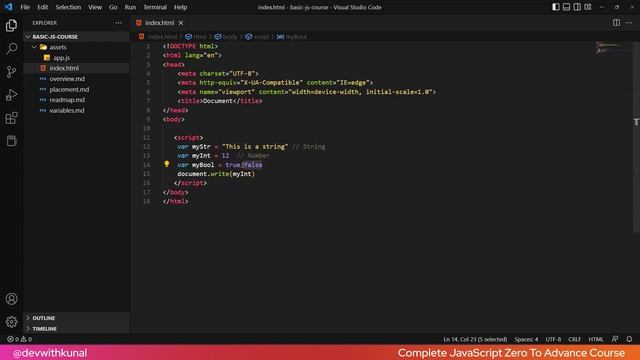Toggle Secondary Side Bar layout icon
This screenshot has width=640, height=360.
click(577, 7)
